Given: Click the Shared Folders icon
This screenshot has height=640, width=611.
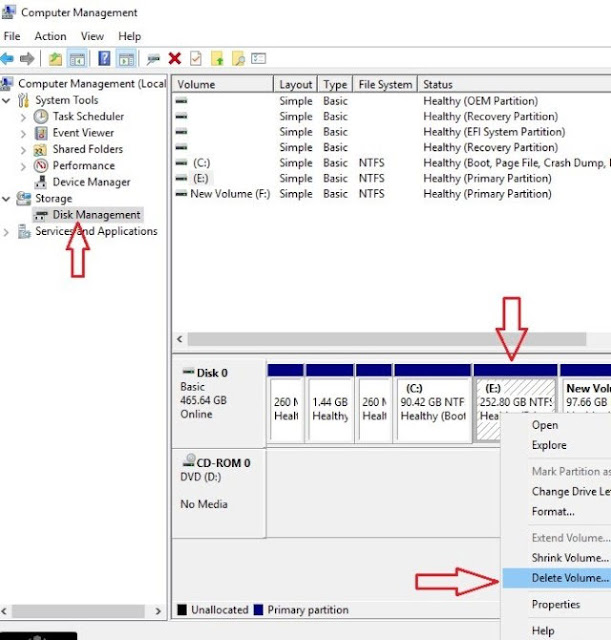Looking at the screenshot, I should point(40,150).
